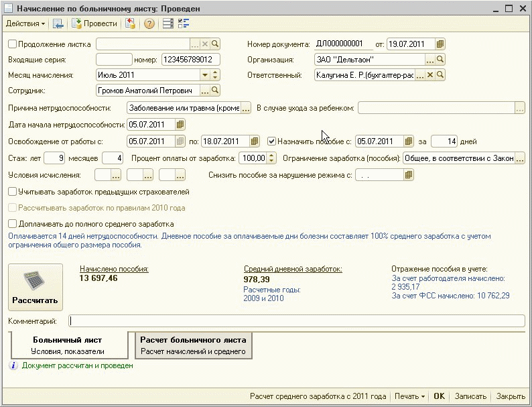Tick Доплачивать до полного среднего заработка
Image resolution: width=532 pixels, height=407 pixels.
(x=13, y=224)
